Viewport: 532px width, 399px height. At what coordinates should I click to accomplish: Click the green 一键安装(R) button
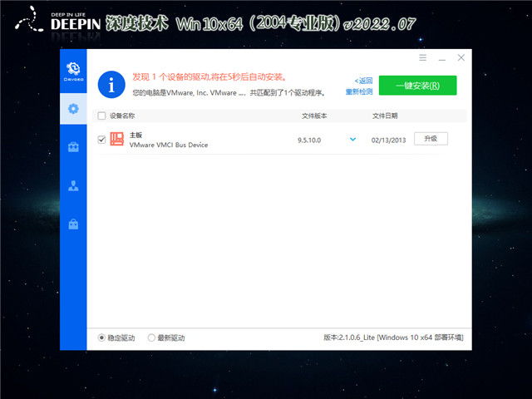[x=417, y=85]
